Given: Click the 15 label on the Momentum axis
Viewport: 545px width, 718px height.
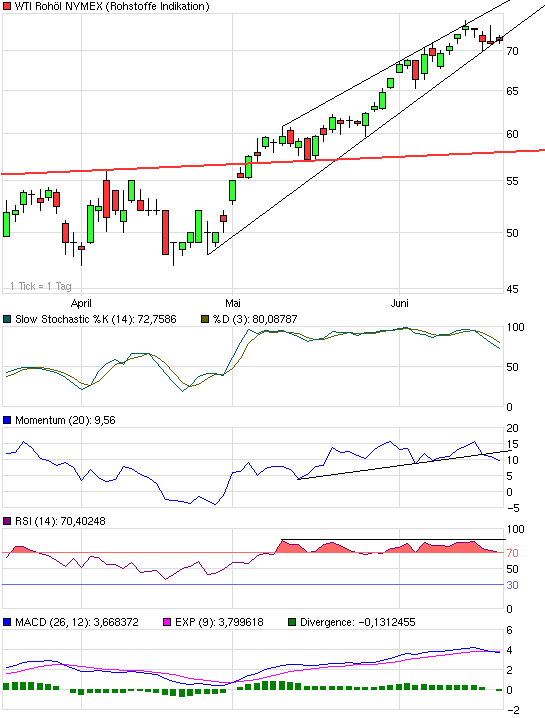Looking at the screenshot, I should [512, 444].
